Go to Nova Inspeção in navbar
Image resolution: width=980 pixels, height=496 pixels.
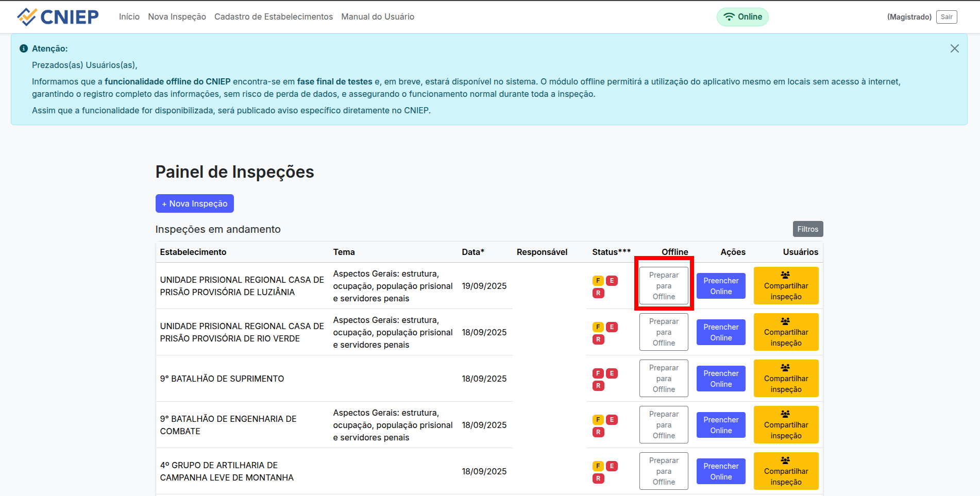[177, 17]
